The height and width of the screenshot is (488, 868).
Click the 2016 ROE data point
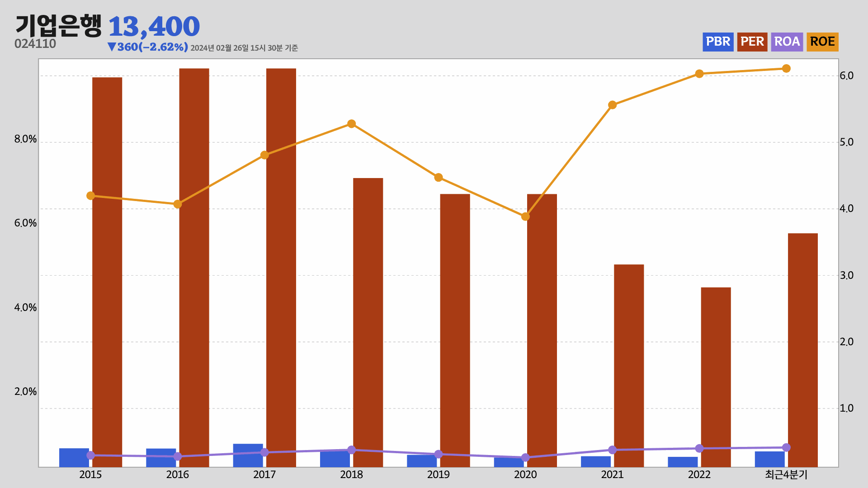(x=178, y=204)
